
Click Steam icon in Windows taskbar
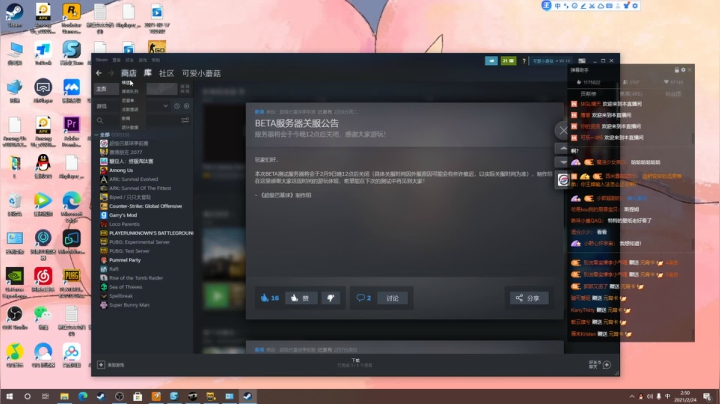248,396
